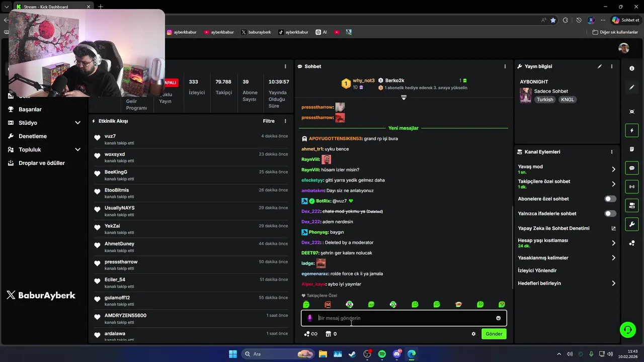Select the red angry face emote

click(328, 305)
